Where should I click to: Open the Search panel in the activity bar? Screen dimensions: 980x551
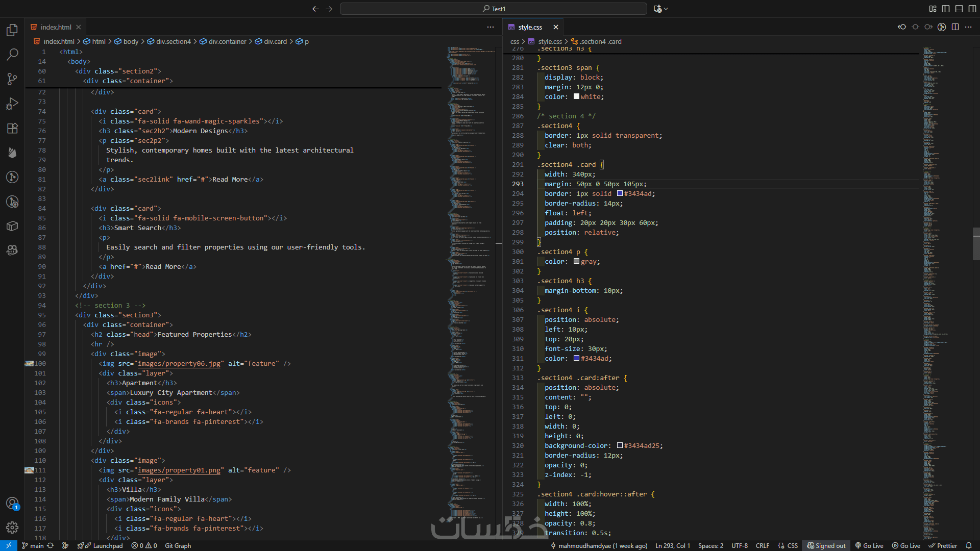pos(12,55)
